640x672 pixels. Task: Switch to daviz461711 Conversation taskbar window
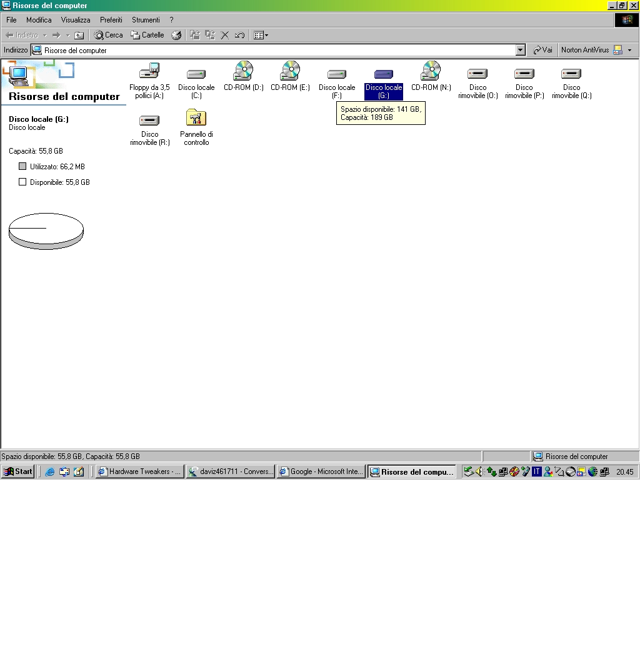tap(231, 472)
